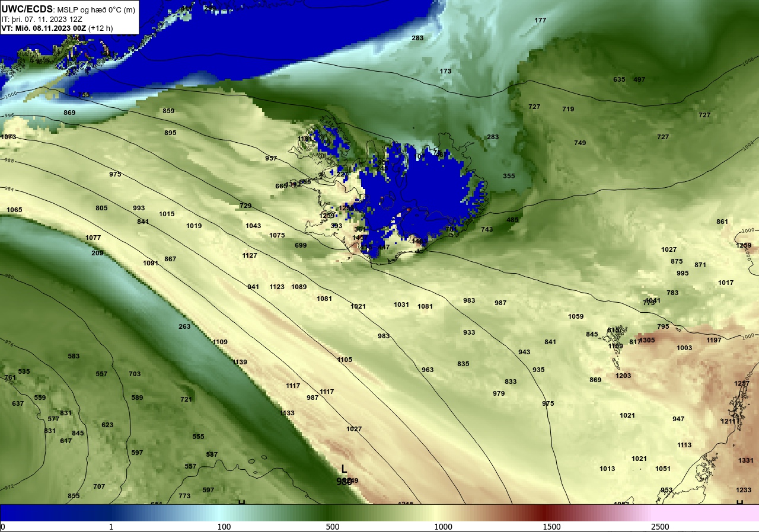Click map value 1051

click(x=663, y=469)
